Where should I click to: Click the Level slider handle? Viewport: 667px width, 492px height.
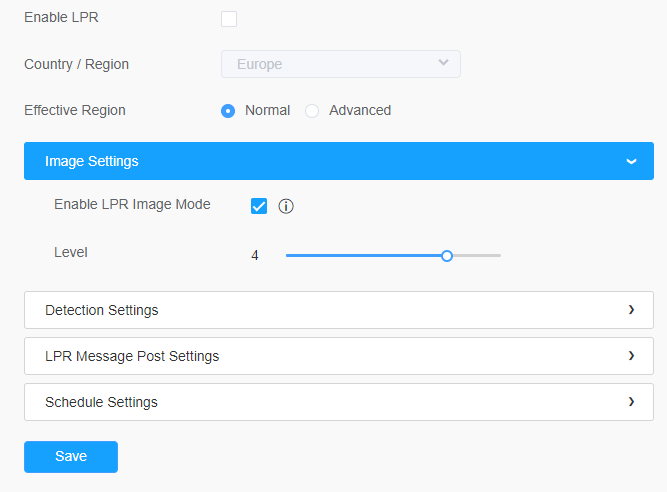tap(447, 256)
